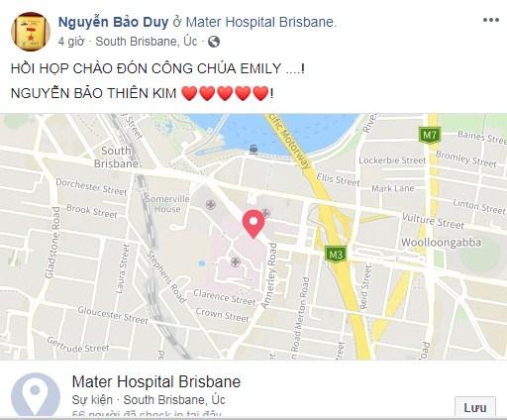Screen dimensions: 507x420
Task: Open Nguyễn Bảo Duy's profile picture
Action: coord(31,32)
